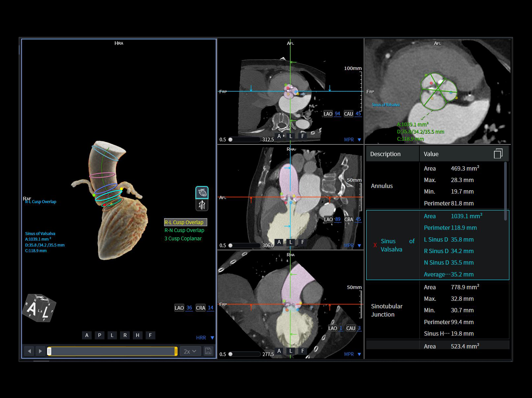532x398 pixels.
Task: Select R-L Cusp Overlap view option
Action: [185, 222]
